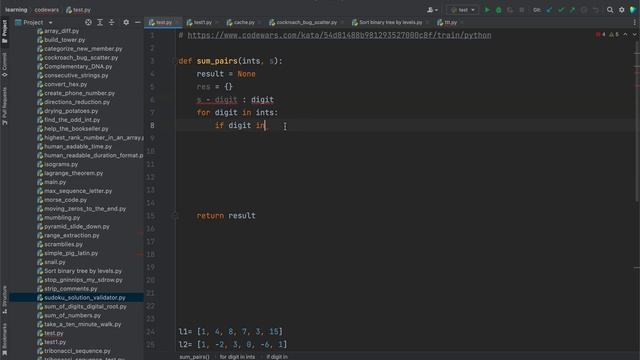Click editor line 8 after 'if digit in'
Viewport: 640px width, 360px height.
point(266,126)
